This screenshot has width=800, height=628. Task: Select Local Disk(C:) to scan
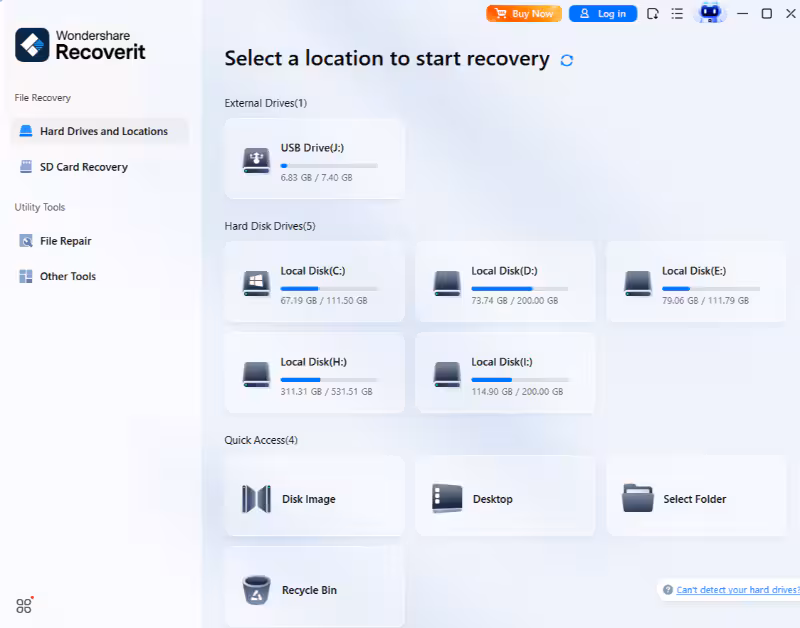coord(314,281)
